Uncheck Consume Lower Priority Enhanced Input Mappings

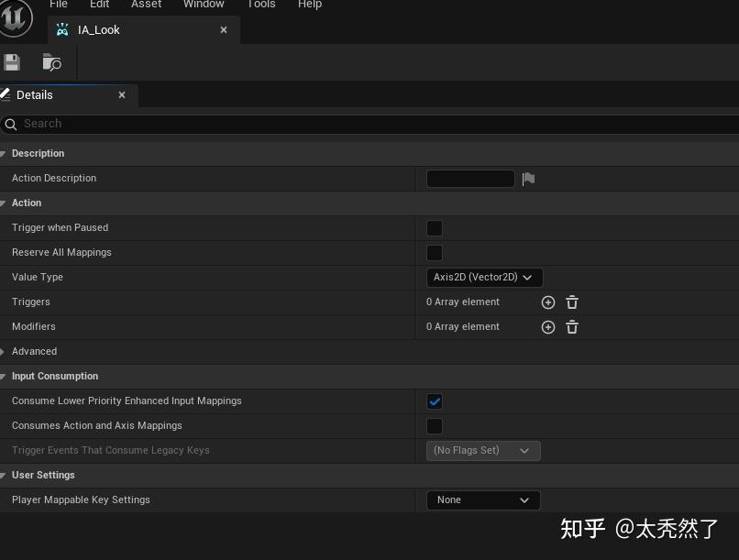(435, 401)
